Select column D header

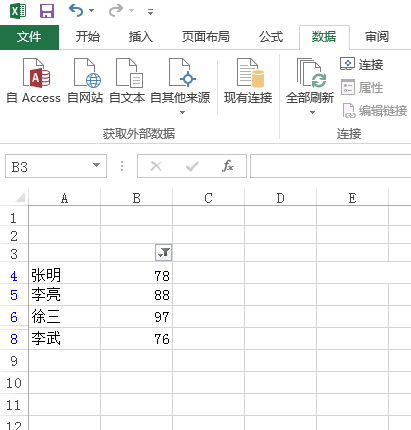[281, 198]
